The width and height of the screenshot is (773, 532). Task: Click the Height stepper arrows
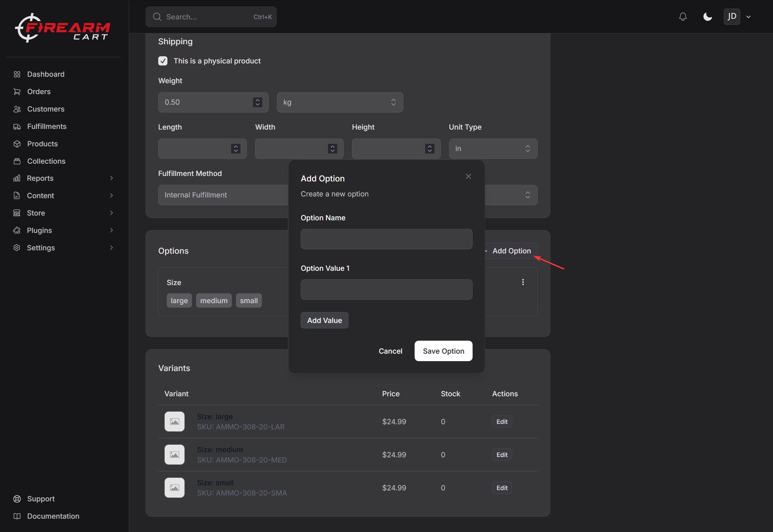pos(430,149)
